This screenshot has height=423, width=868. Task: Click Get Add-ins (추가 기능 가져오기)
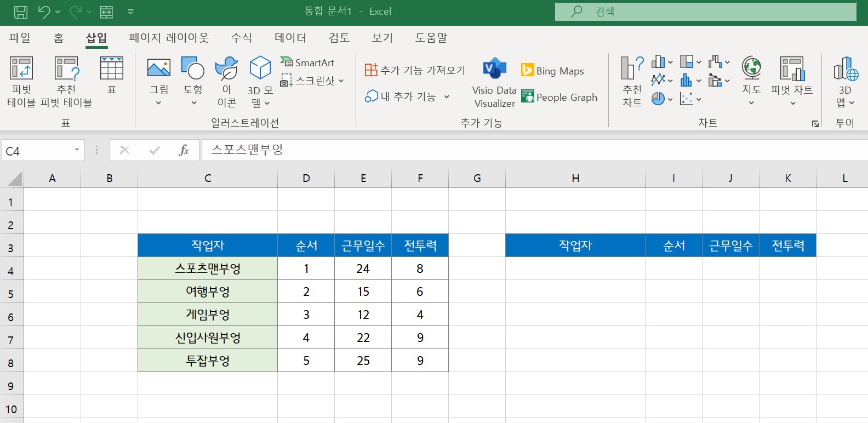point(415,70)
